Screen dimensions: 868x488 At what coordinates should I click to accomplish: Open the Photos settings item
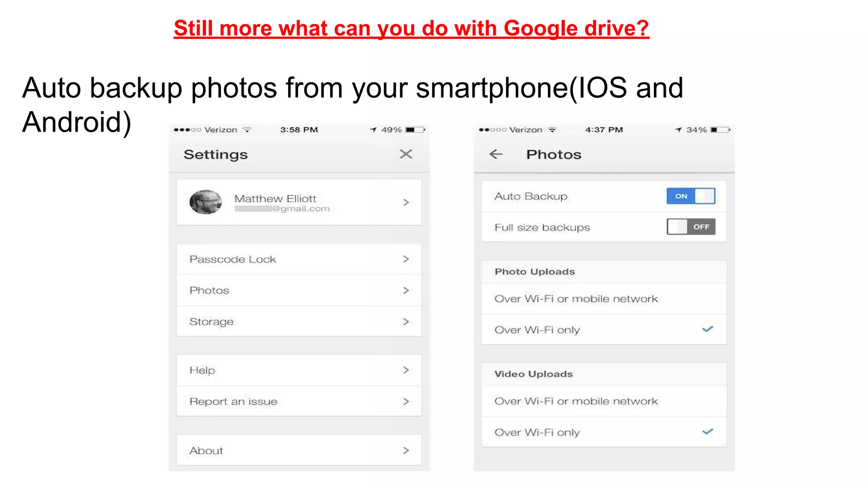(299, 290)
